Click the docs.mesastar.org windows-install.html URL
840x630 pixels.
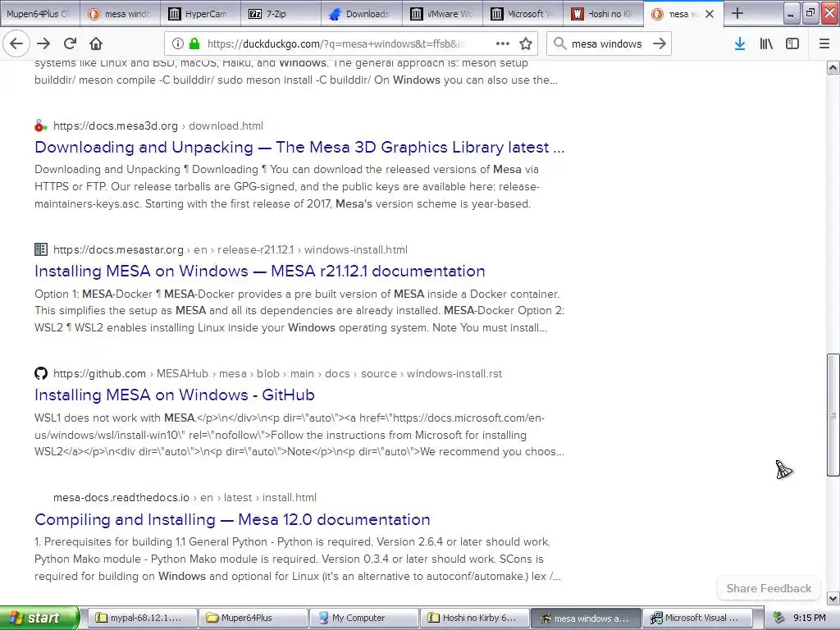pyautogui.click(x=231, y=249)
